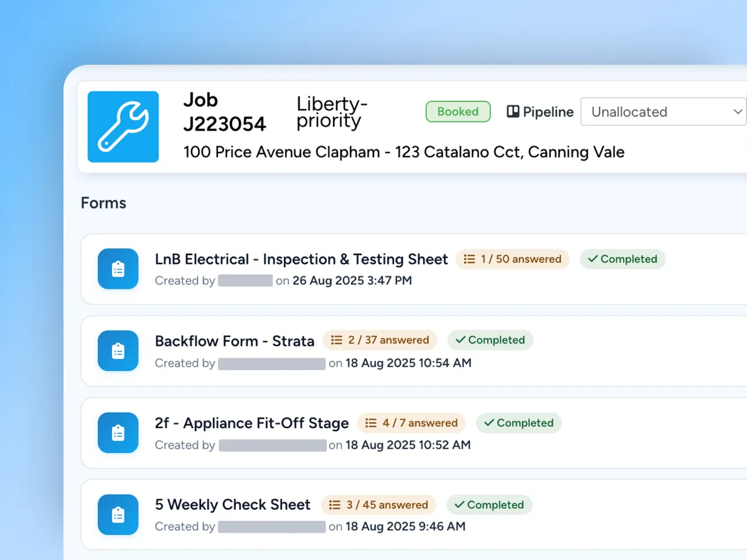This screenshot has width=747, height=560.
Task: Open 2f - Appliance Fit-Off Stage form
Action: click(251, 423)
